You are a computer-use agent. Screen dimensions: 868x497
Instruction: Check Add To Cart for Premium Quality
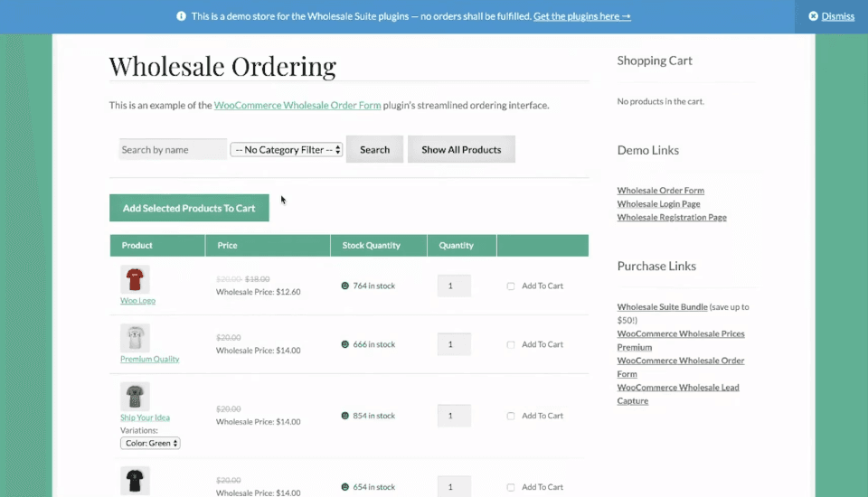(x=511, y=344)
